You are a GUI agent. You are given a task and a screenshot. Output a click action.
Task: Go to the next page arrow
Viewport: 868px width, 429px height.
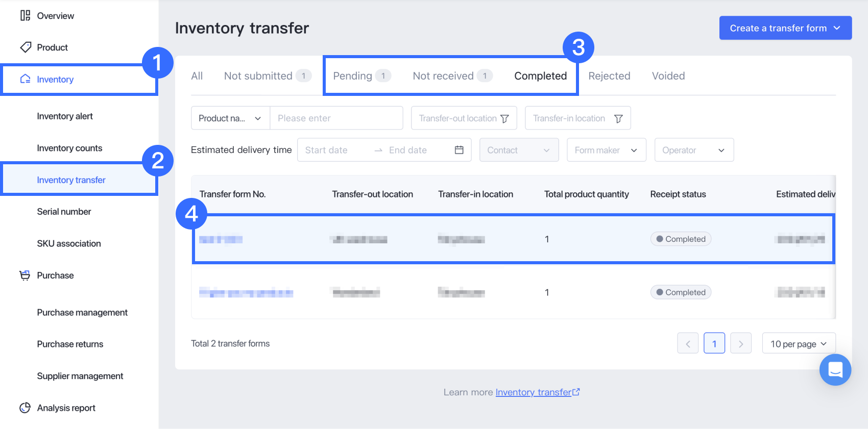point(741,344)
